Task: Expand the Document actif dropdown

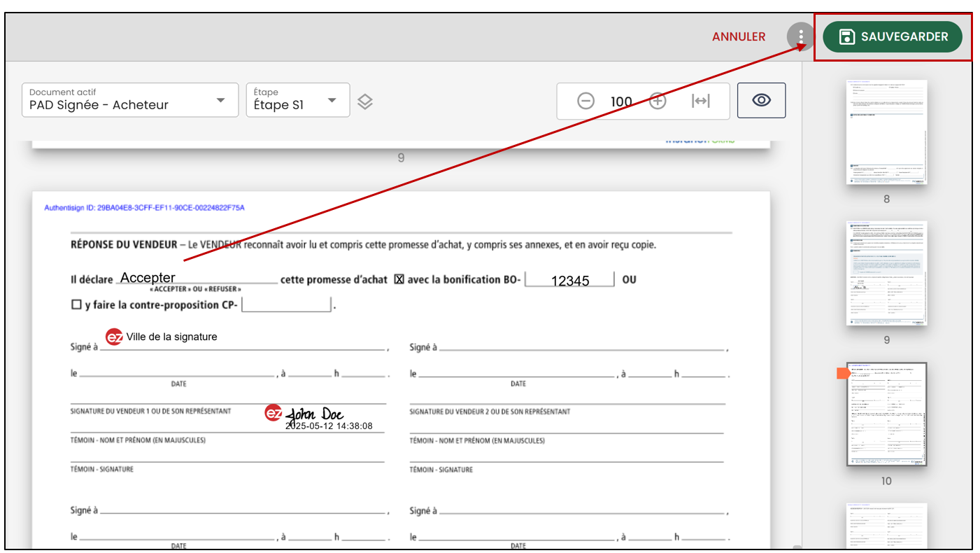Action: point(129,100)
